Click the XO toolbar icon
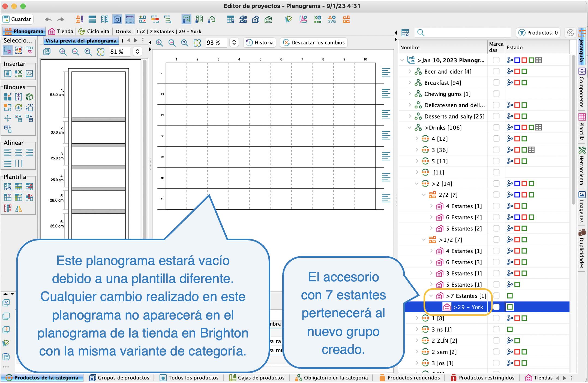 (317, 19)
